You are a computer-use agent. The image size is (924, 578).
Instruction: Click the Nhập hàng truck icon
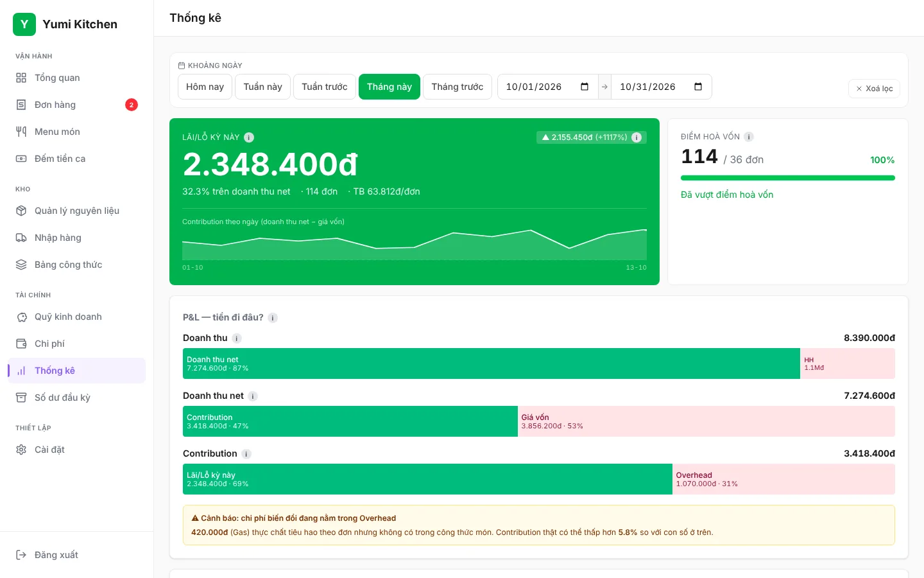pyautogui.click(x=21, y=238)
